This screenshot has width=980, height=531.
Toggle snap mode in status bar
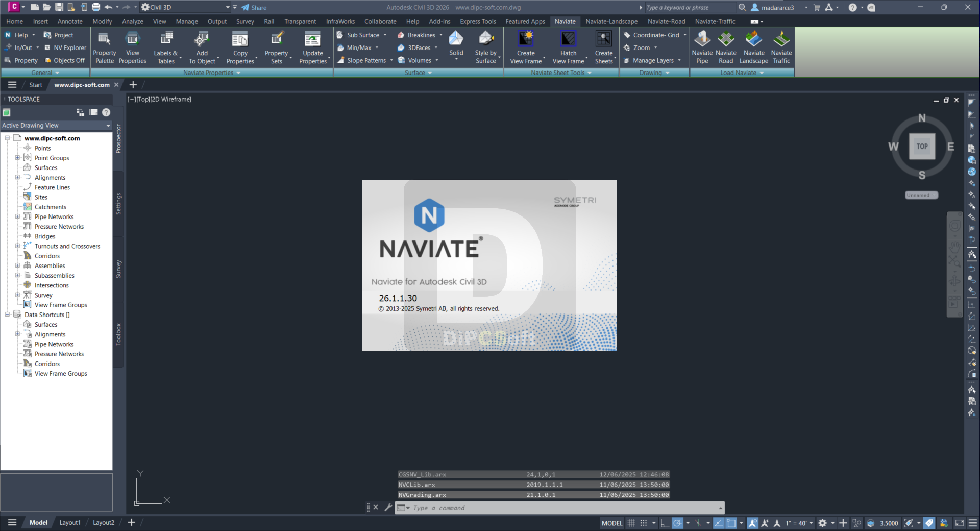click(x=644, y=523)
